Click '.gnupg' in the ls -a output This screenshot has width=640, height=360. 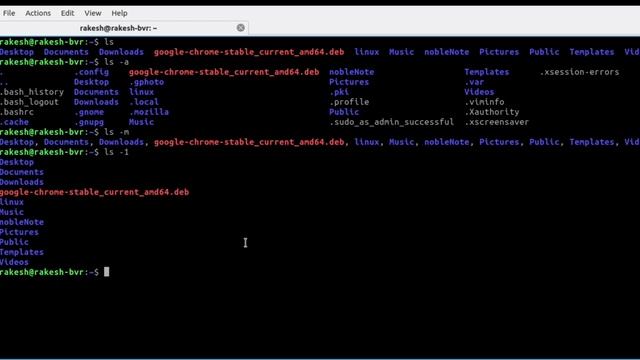[89, 122]
